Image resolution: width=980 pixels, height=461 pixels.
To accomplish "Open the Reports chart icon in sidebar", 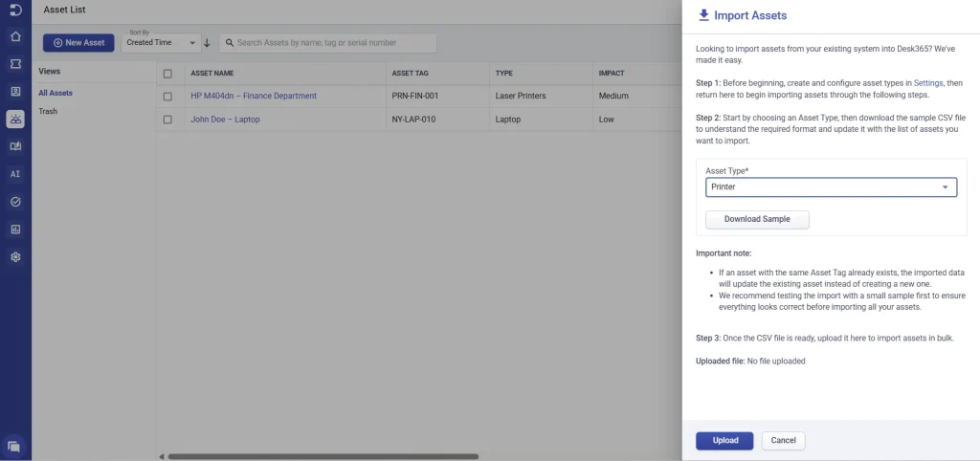I will click(15, 230).
